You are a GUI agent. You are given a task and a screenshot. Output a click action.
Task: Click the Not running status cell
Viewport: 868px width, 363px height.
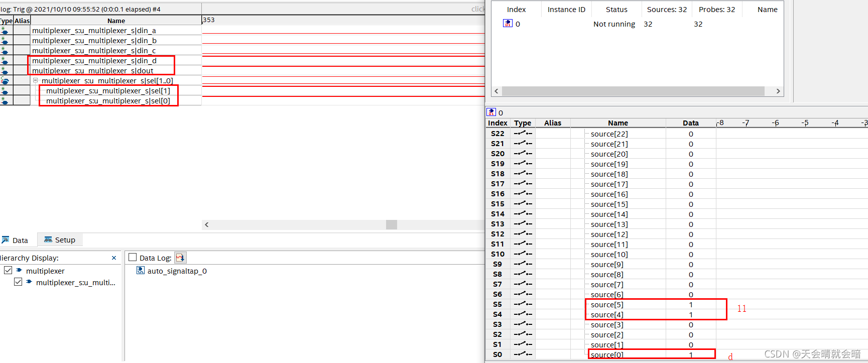614,24
